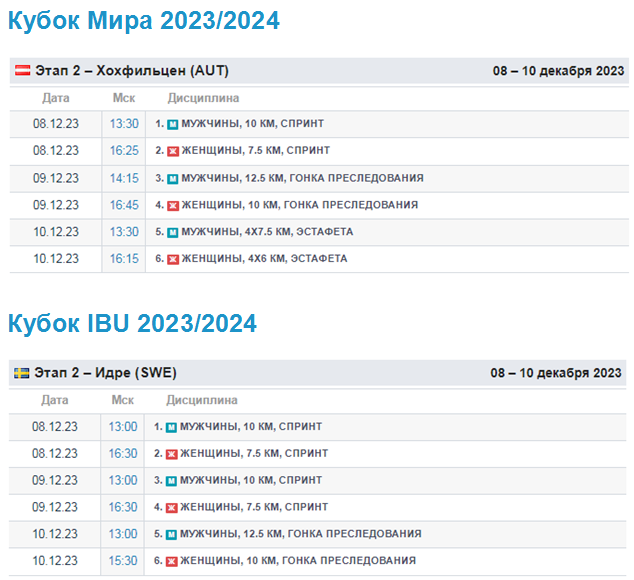The width and height of the screenshot is (634, 580).
Task: Click women's icon in Idre race 2 sprint row
Action: click(x=171, y=454)
